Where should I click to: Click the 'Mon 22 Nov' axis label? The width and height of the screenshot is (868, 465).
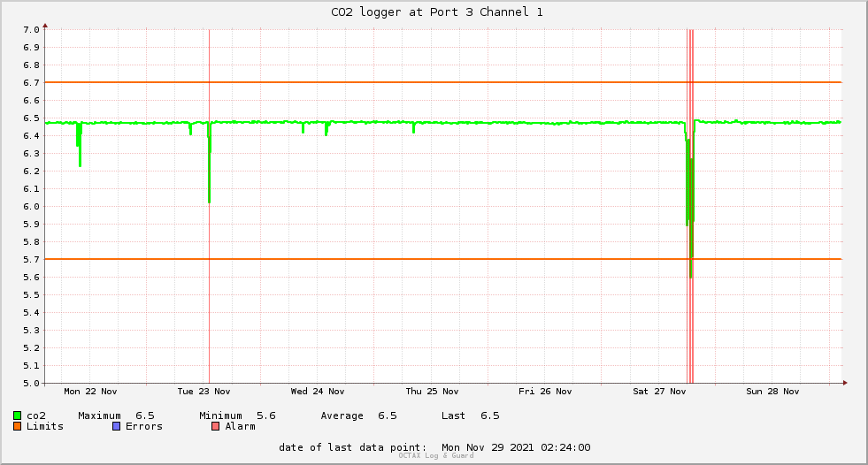coord(90,392)
